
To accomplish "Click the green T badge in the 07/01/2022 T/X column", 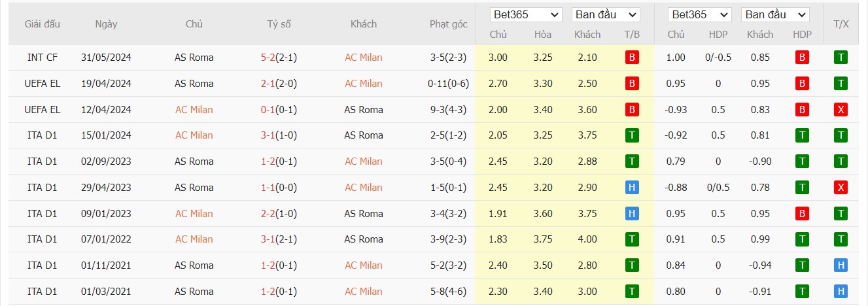I will coord(841,239).
